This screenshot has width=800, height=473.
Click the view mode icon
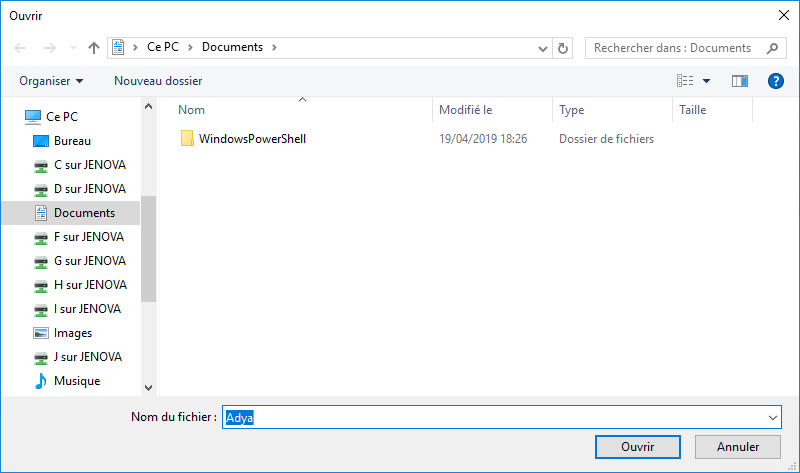tap(686, 80)
